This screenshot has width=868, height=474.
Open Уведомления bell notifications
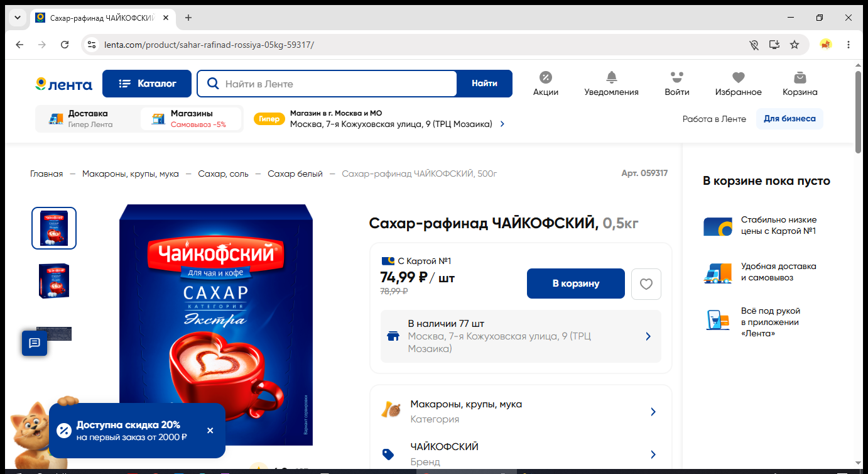(x=611, y=84)
